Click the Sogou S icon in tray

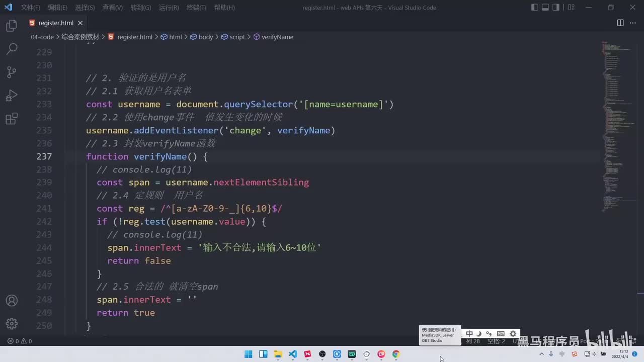[x=575, y=354]
